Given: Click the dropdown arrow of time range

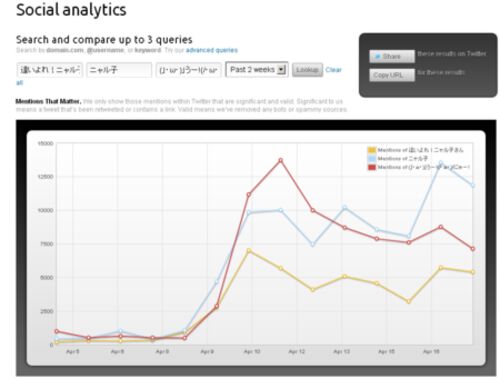Looking at the screenshot, I should (x=281, y=69).
